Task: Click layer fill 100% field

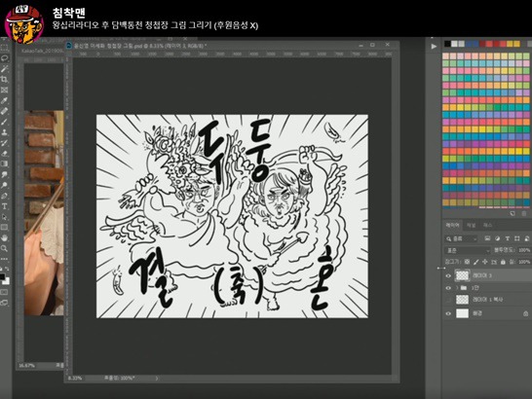Action: point(524,262)
